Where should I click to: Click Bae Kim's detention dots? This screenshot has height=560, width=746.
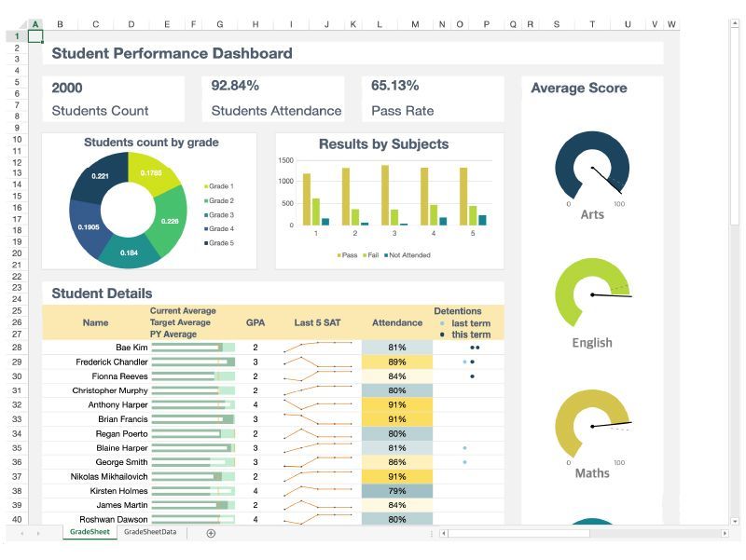pyautogui.click(x=475, y=348)
